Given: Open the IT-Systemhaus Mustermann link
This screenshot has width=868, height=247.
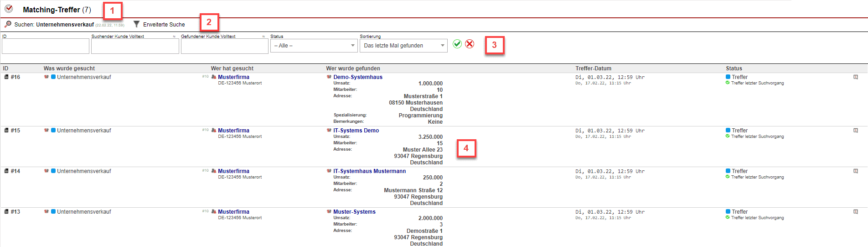Looking at the screenshot, I should pyautogui.click(x=369, y=171).
